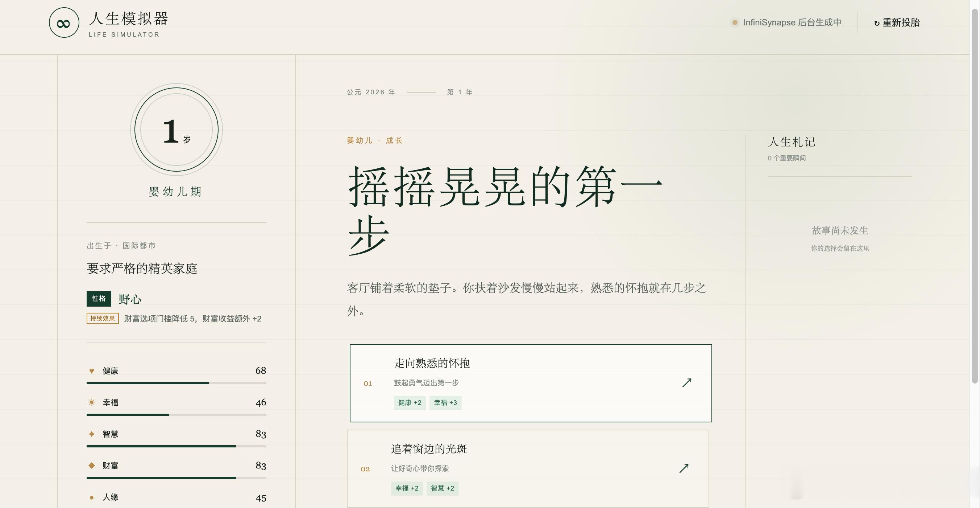Image resolution: width=980 pixels, height=508 pixels.
Task: Click the sun icon beside 幸福
Action: (x=91, y=402)
